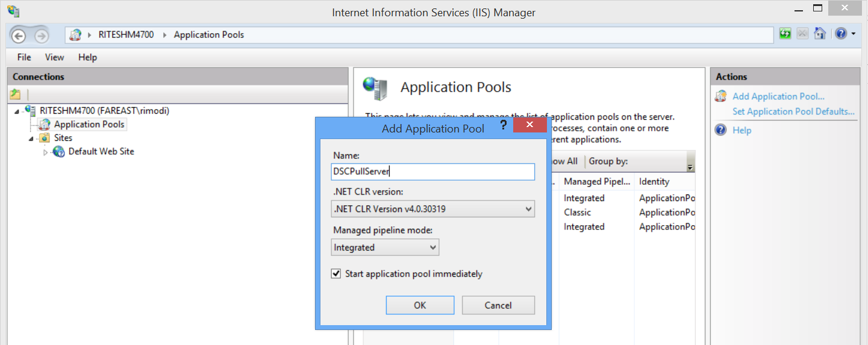868x345 pixels.
Task: Click the Connections panel create connection icon
Action: coord(16,95)
